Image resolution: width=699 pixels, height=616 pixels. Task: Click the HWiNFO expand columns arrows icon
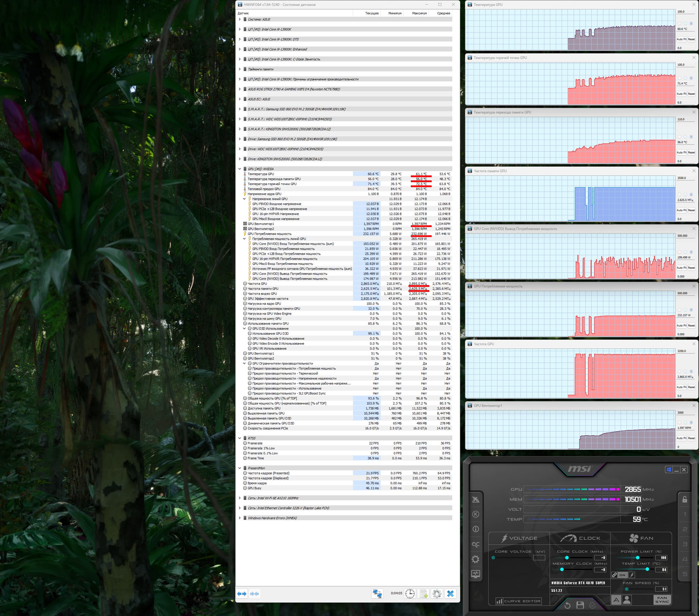[x=242, y=594]
